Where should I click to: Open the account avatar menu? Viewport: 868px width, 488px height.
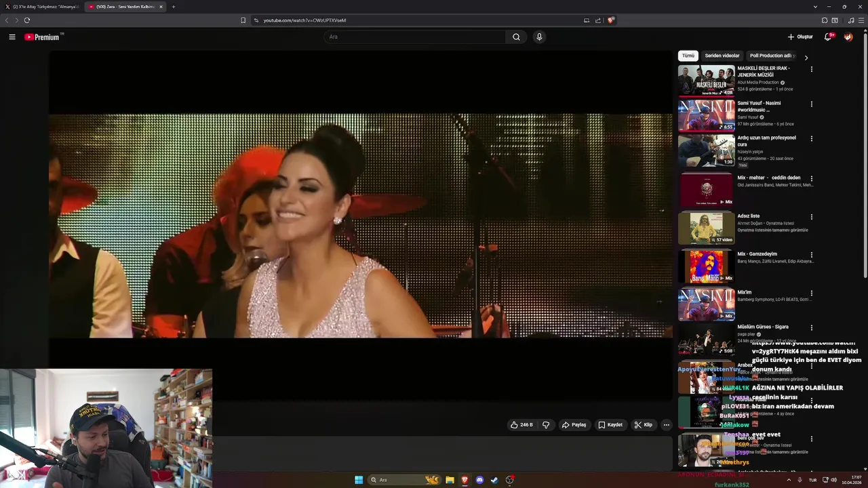pyautogui.click(x=848, y=37)
